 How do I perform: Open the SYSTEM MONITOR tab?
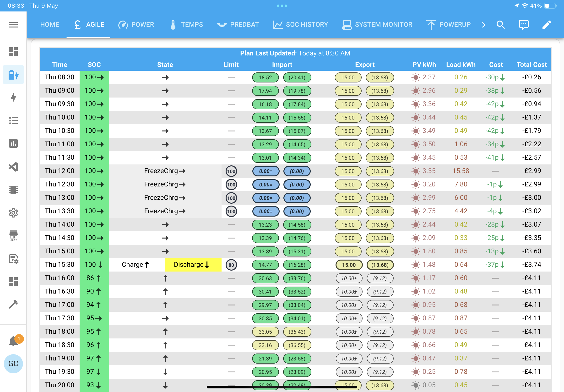click(377, 25)
